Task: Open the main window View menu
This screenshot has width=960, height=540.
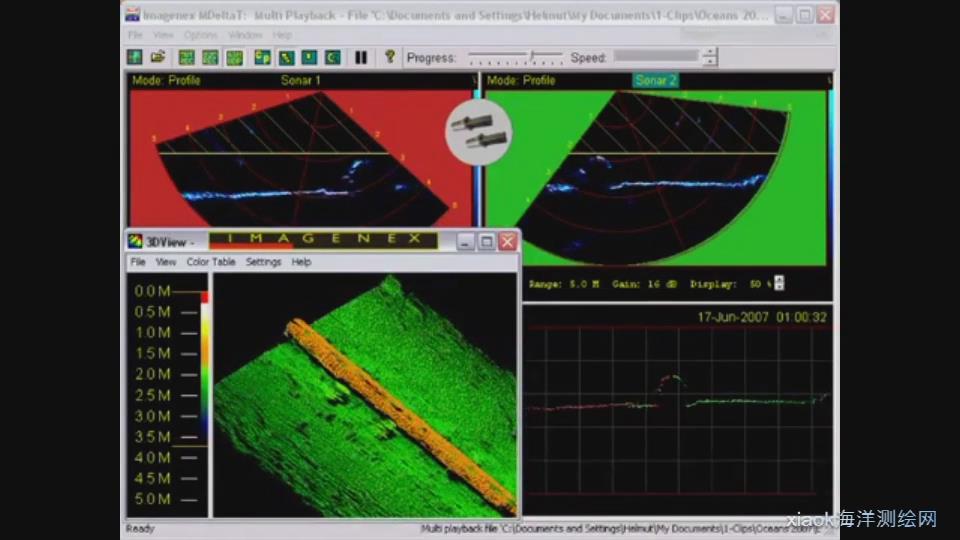Action: click(163, 35)
